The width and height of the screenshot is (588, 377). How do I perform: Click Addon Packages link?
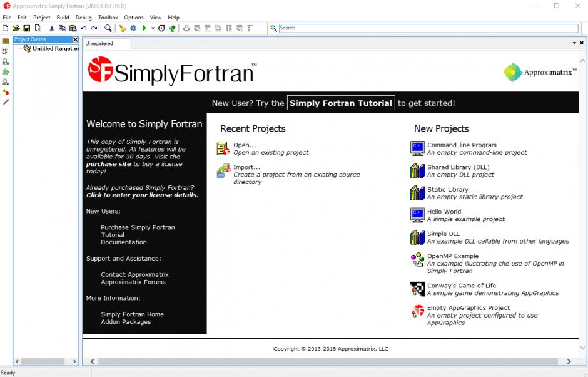126,322
